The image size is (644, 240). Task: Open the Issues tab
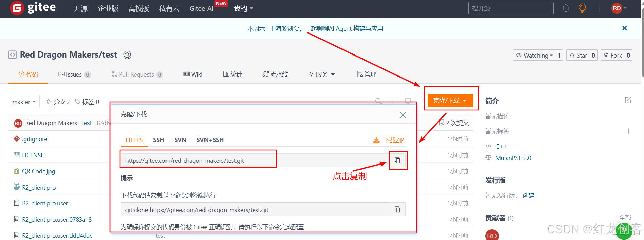74,74
